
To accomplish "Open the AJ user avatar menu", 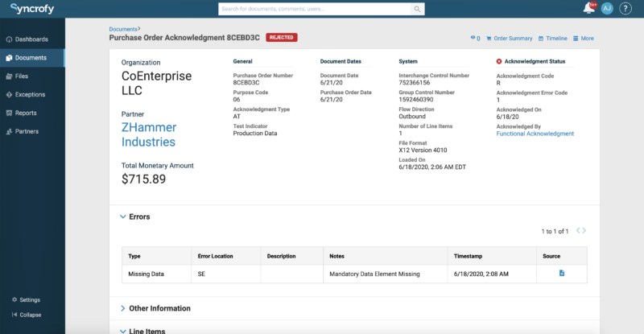I will [607, 9].
